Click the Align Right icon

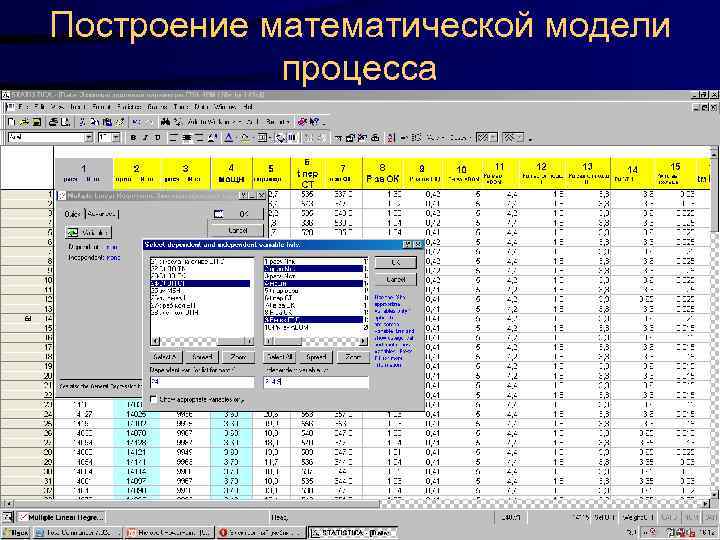pos(199,137)
